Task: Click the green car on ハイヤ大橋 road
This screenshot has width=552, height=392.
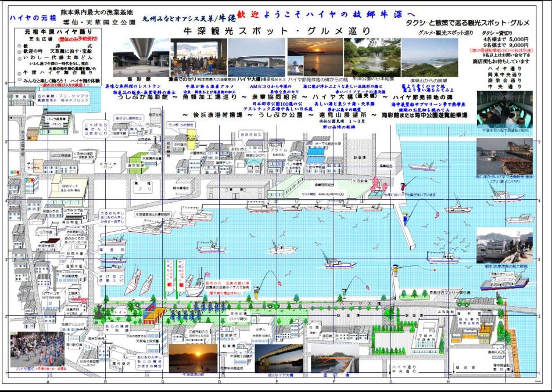Action: click(x=463, y=303)
